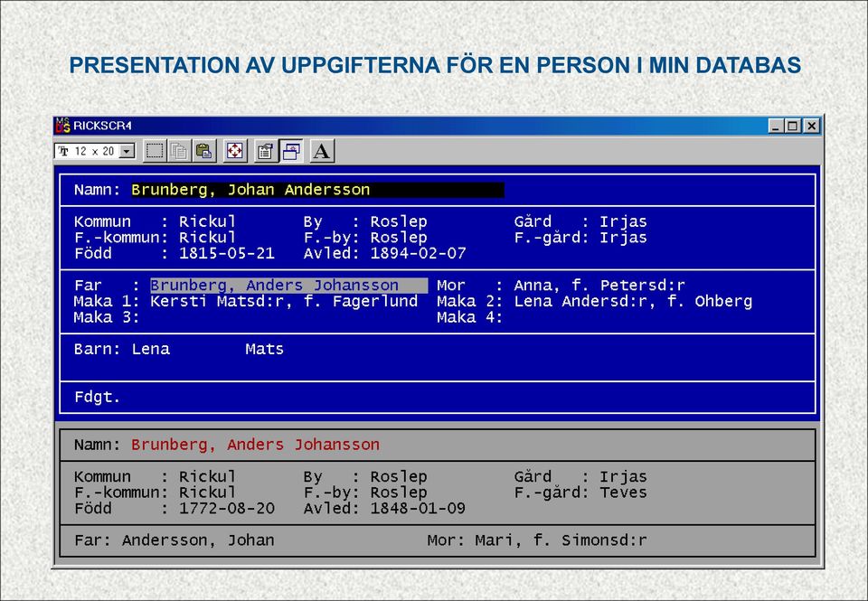
Task: Click Maka 2 value Lena Andersd:r, f. Ohberg
Action: coord(633,302)
